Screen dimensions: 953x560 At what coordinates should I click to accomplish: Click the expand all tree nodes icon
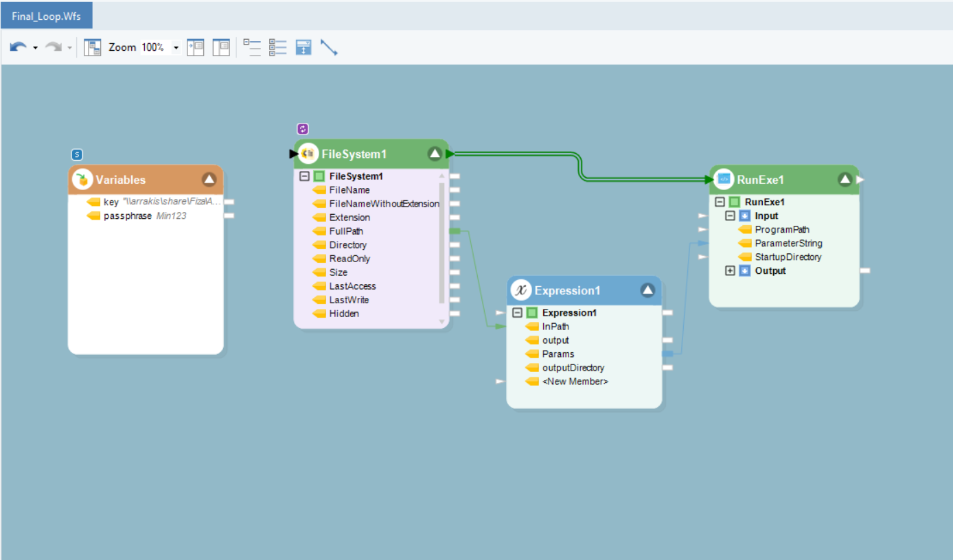277,47
